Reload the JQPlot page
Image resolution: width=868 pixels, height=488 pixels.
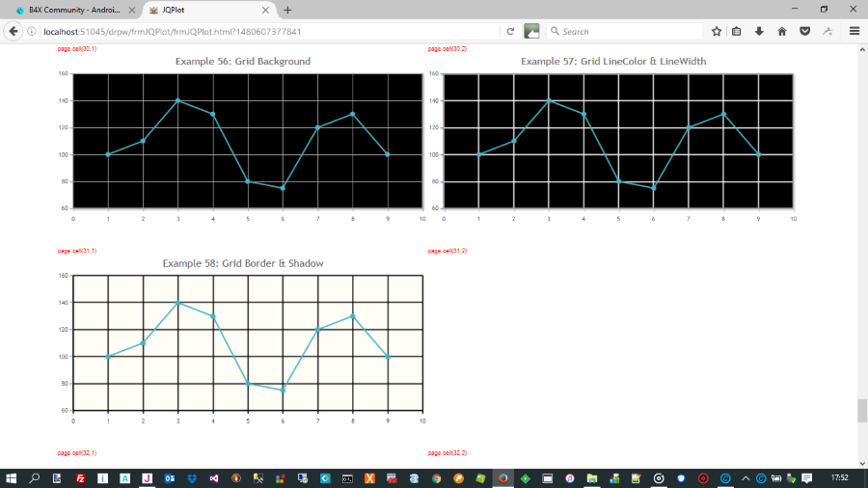[510, 32]
